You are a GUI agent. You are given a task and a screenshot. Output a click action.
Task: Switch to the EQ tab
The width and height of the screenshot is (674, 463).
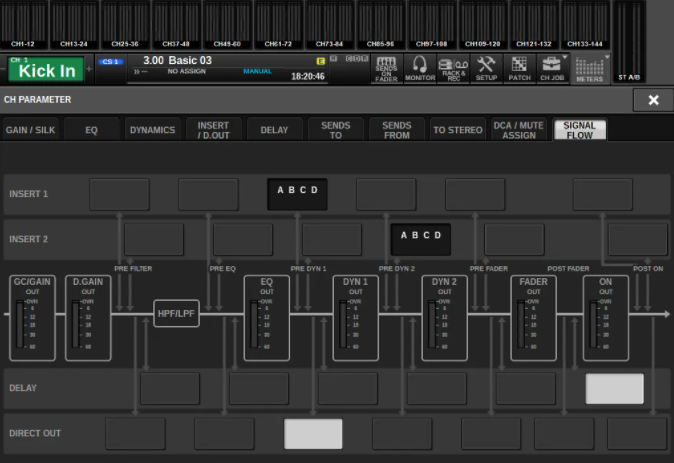pyautogui.click(x=89, y=130)
